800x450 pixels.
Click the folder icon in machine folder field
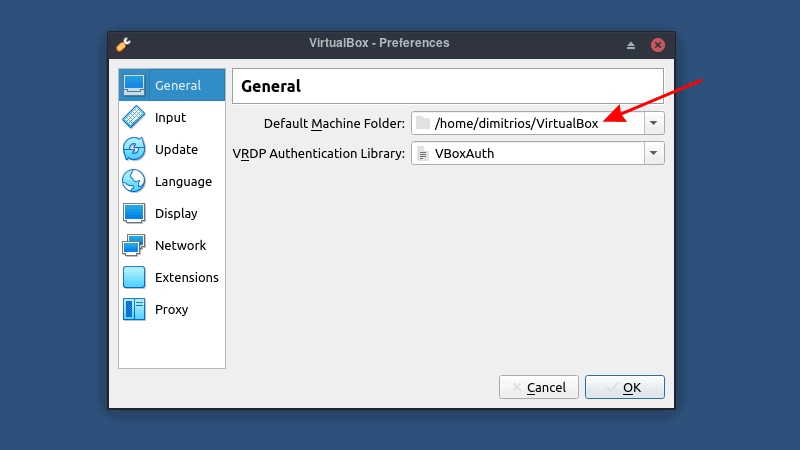click(423, 123)
